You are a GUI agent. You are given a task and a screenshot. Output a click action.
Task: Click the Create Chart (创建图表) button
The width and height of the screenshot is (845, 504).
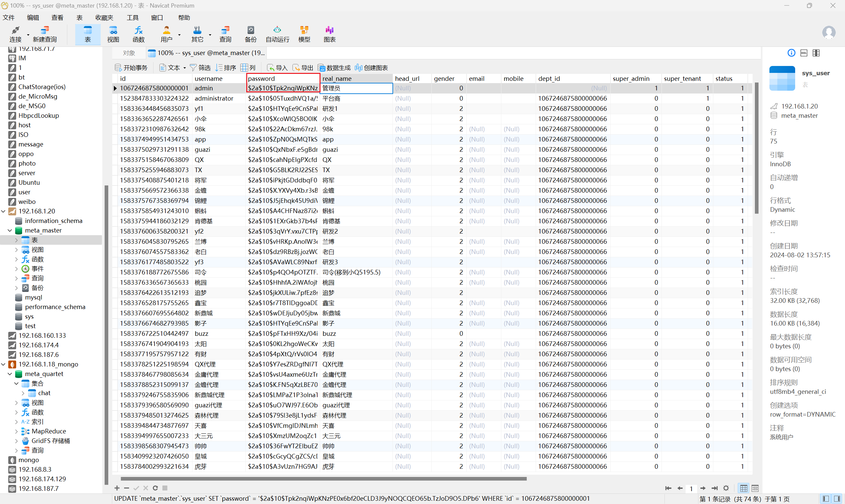(x=371, y=68)
